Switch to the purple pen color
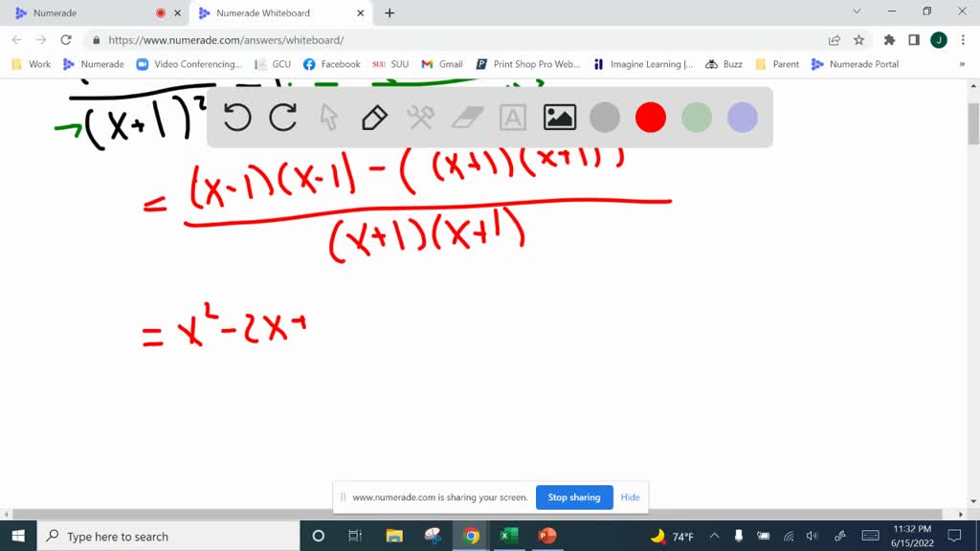This screenshot has height=551, width=980. (x=741, y=117)
